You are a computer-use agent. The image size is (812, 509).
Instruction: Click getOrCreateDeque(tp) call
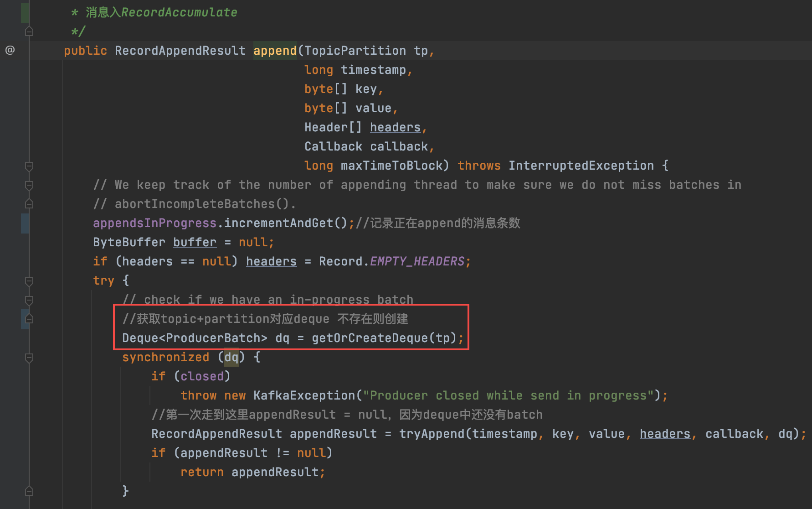click(x=384, y=338)
